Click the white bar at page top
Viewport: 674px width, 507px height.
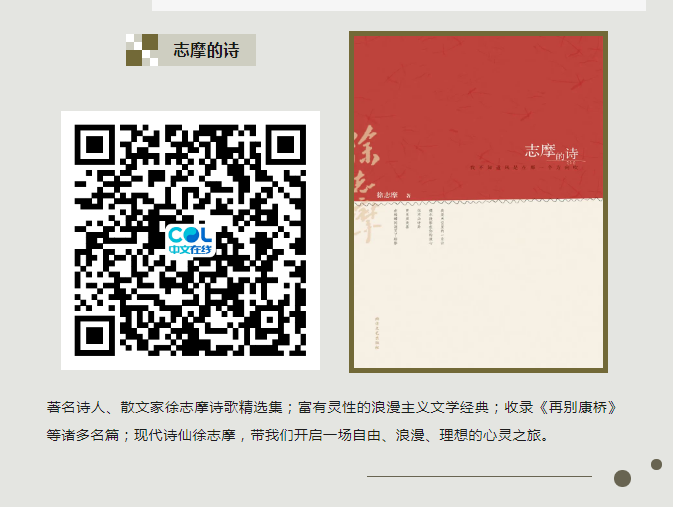[x=399, y=5]
